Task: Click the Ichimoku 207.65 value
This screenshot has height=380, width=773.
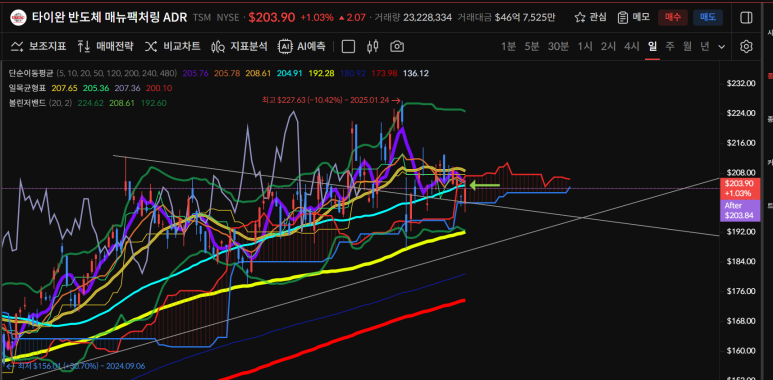Action: click(64, 88)
